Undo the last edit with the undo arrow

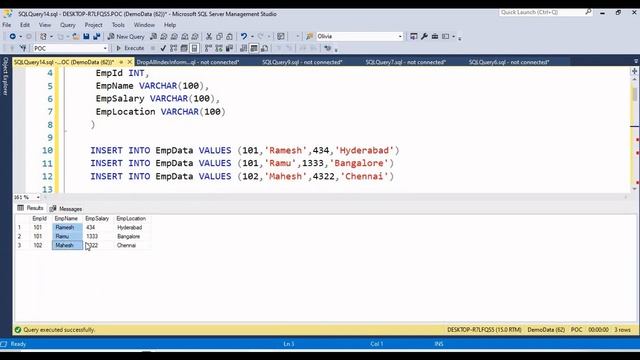pyautogui.click(x=244, y=36)
